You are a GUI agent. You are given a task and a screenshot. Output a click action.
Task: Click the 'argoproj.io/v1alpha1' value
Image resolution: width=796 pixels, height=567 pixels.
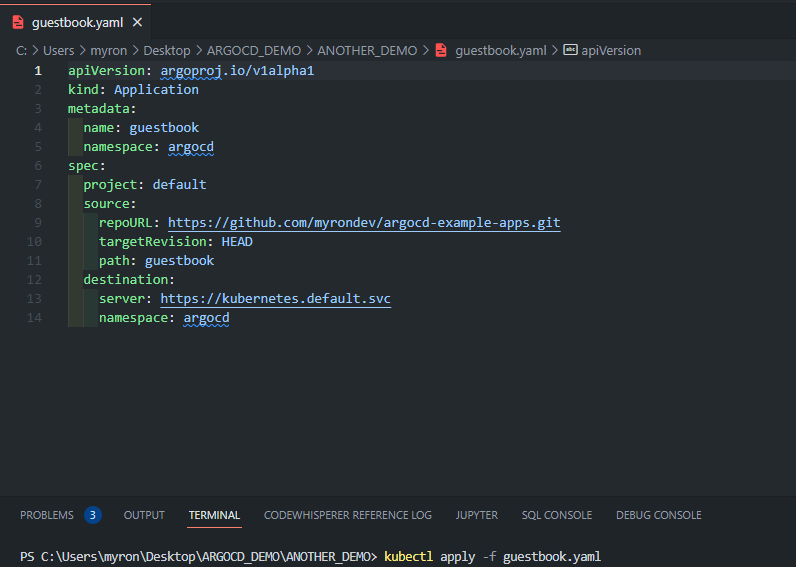click(237, 71)
